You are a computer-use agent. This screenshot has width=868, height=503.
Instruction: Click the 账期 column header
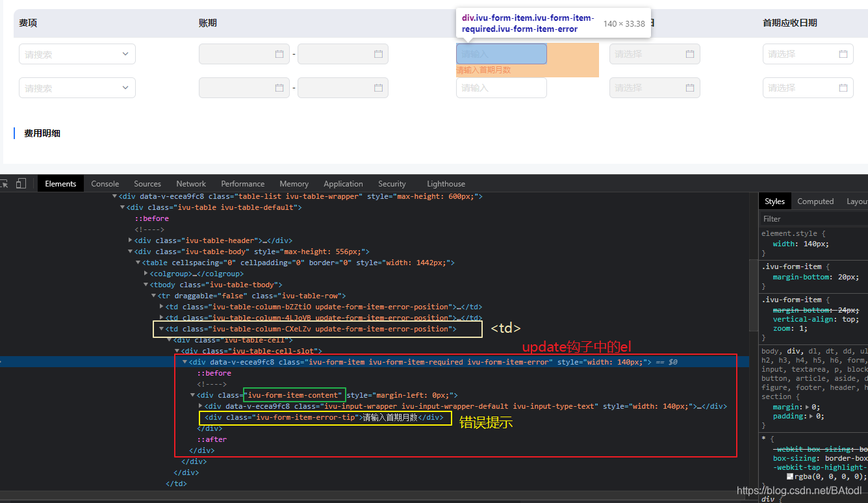pyautogui.click(x=208, y=23)
